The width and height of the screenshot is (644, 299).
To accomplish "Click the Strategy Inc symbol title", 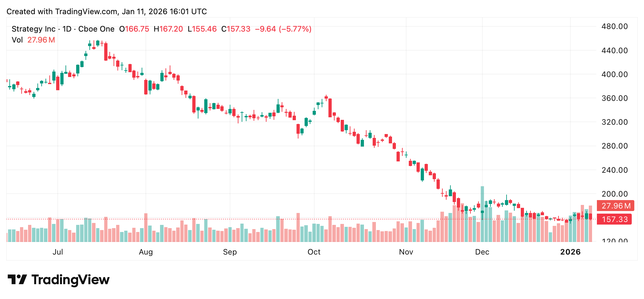I will point(34,29).
